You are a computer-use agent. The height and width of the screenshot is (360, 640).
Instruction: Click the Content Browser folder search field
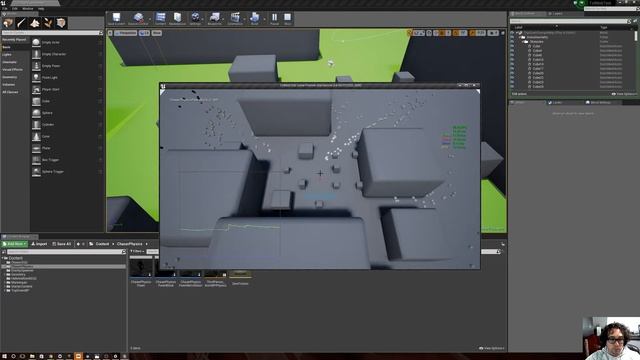[x=66, y=252]
